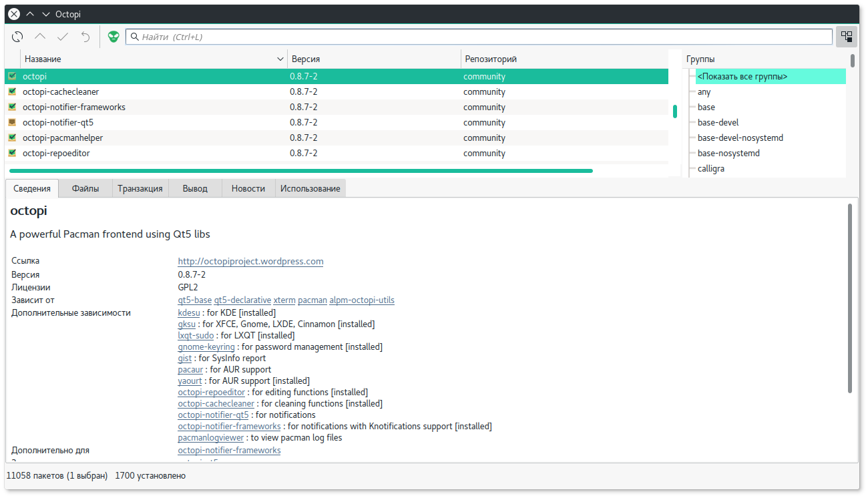Focus the Найти search input field
This screenshot has height=498, width=868.
point(481,37)
